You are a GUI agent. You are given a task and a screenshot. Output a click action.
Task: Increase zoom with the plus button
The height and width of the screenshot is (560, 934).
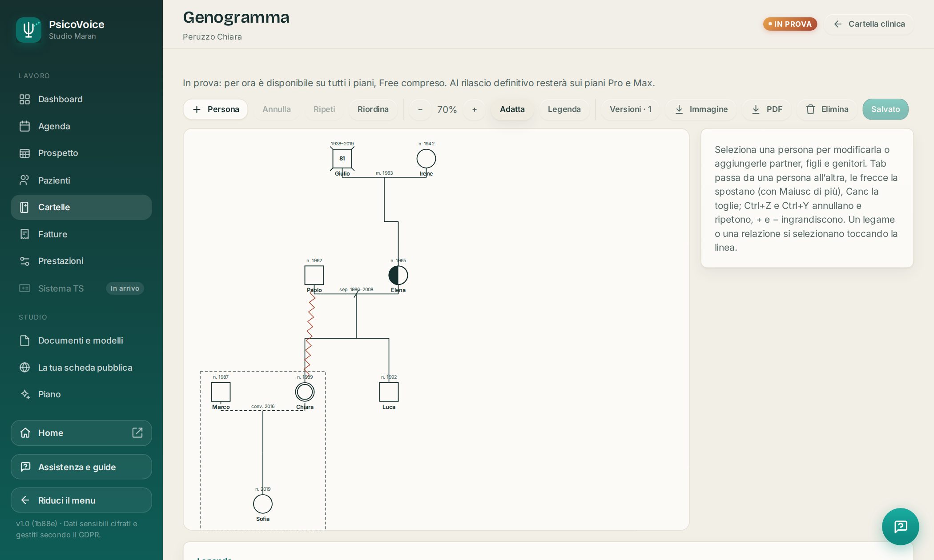tap(475, 109)
